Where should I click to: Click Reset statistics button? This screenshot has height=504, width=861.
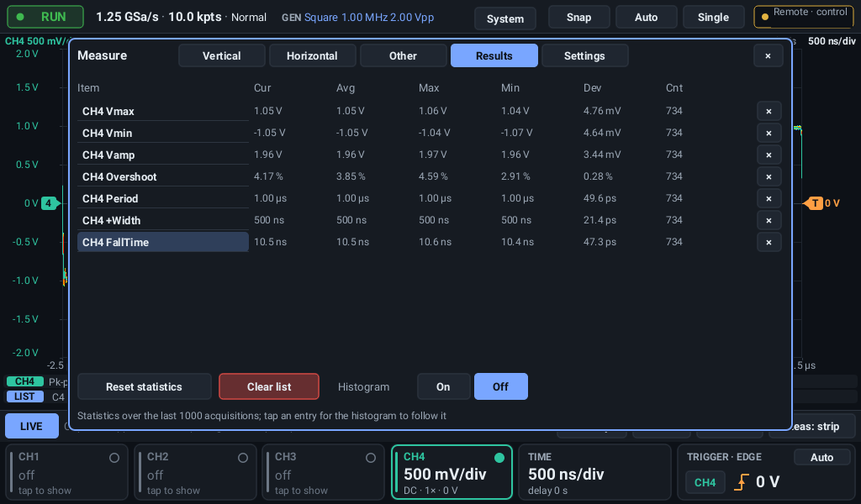[x=145, y=386]
